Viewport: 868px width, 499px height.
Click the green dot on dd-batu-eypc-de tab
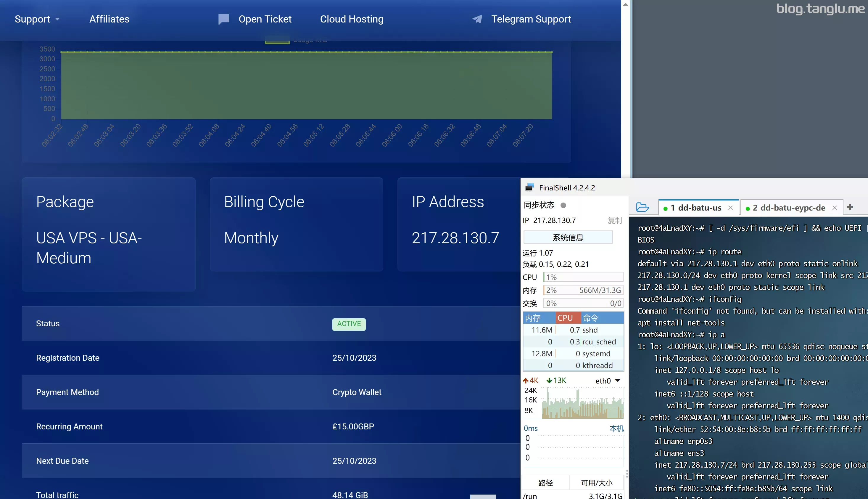coord(748,208)
